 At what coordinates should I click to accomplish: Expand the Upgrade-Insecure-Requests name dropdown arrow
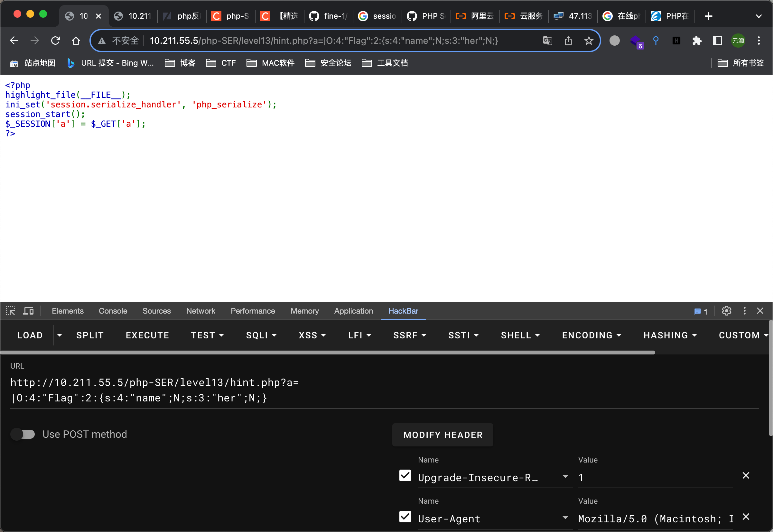[565, 476]
